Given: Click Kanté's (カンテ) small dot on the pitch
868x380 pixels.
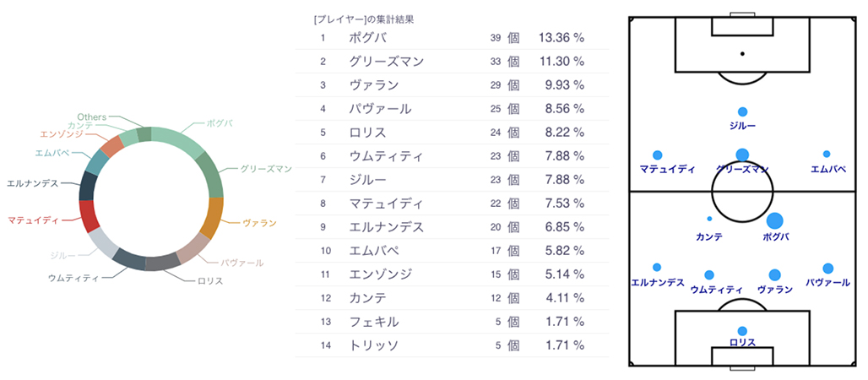Looking at the screenshot, I should [x=709, y=220].
